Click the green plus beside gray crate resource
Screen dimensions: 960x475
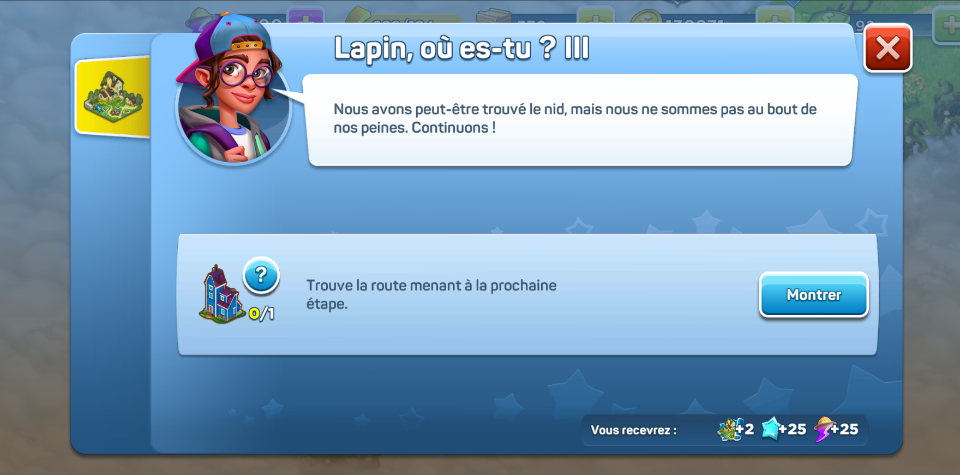(596, 17)
